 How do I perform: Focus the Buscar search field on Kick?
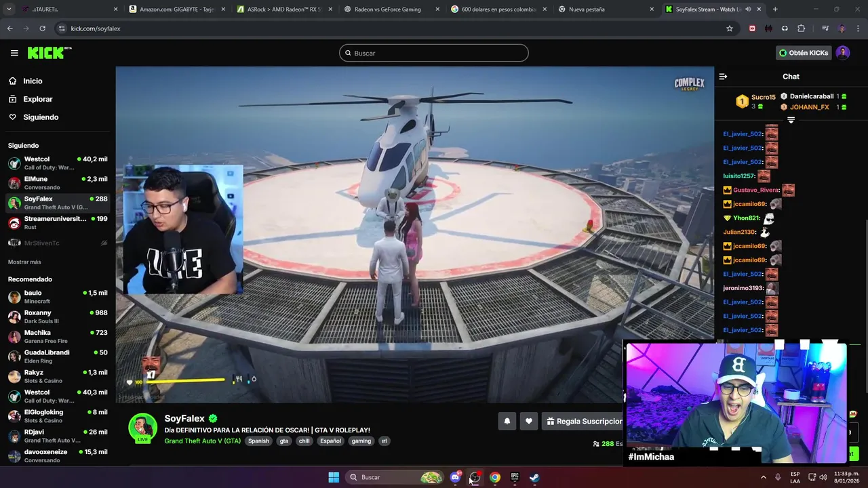click(x=433, y=53)
